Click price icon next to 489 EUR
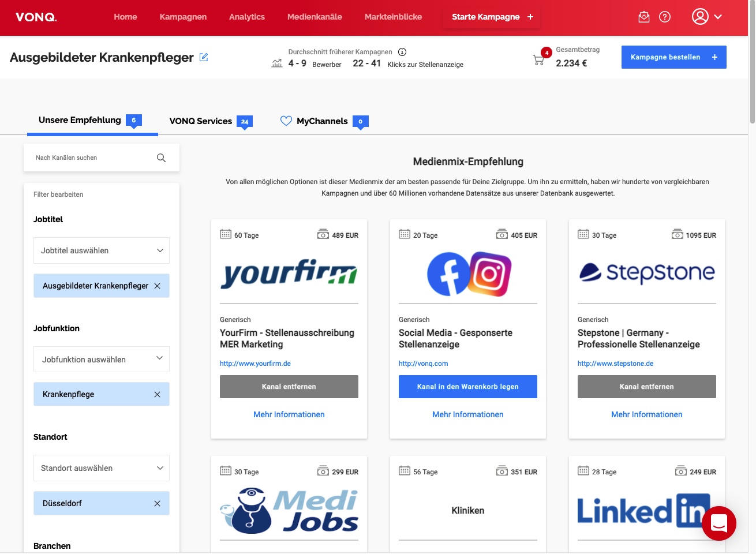The height and width of the screenshot is (554, 756). click(x=323, y=234)
